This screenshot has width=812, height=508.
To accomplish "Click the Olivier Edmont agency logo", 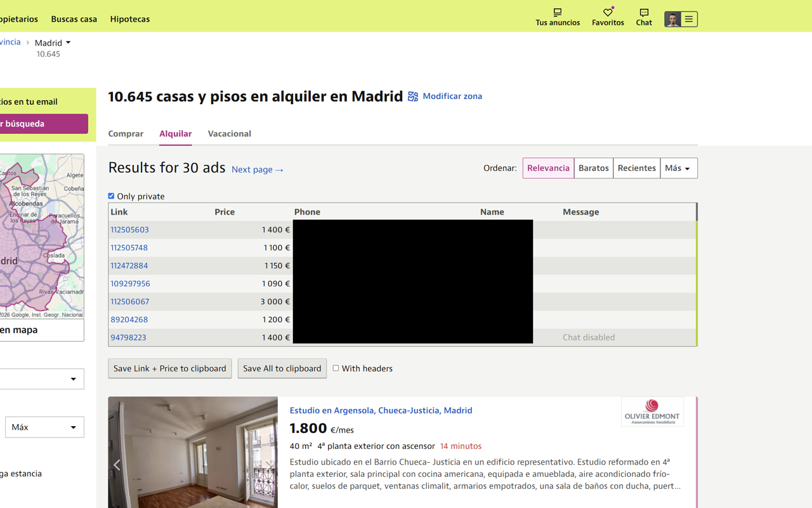I will point(652,411).
